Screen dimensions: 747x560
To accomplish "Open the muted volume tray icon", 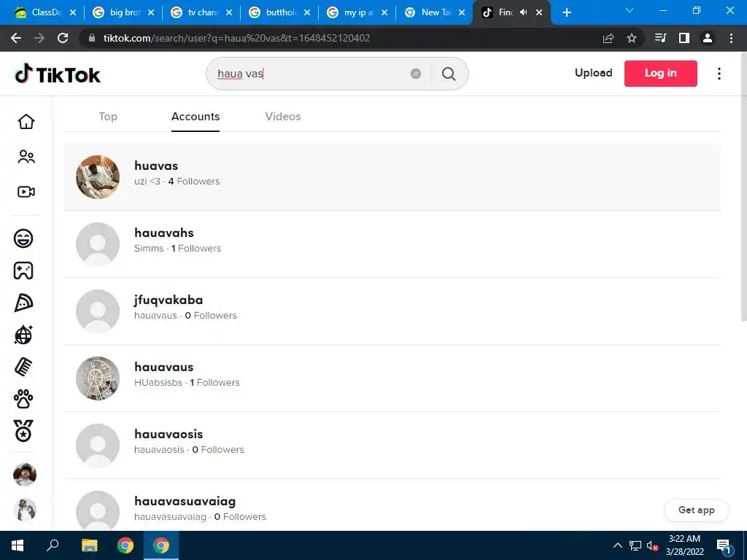I will tap(652, 545).
